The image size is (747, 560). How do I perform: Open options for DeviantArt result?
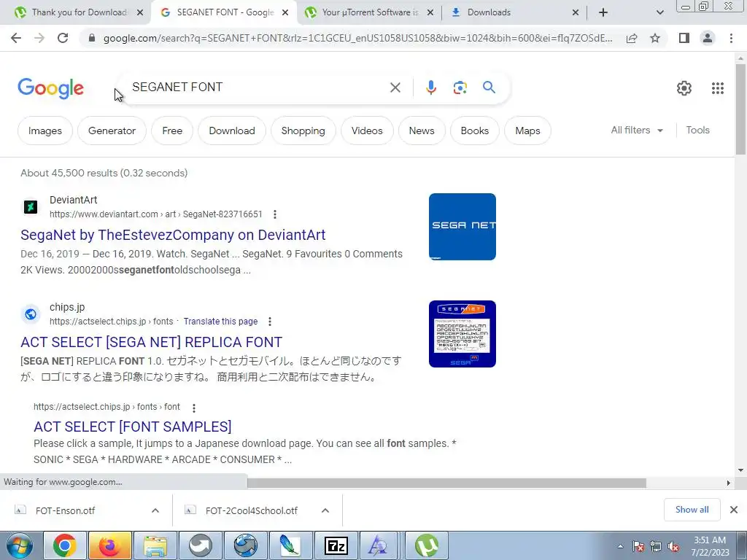275,214
